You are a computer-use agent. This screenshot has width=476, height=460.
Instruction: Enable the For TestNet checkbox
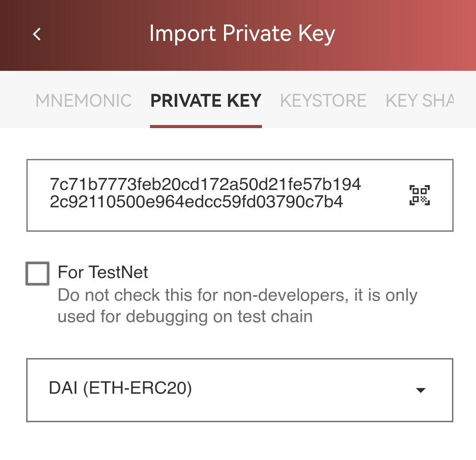[x=37, y=273]
